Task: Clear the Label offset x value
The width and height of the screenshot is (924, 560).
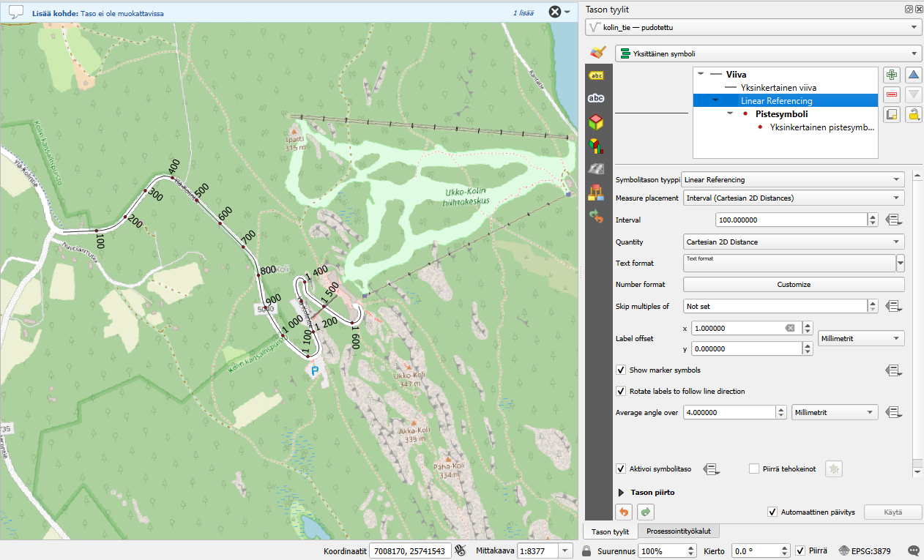Action: pos(790,328)
